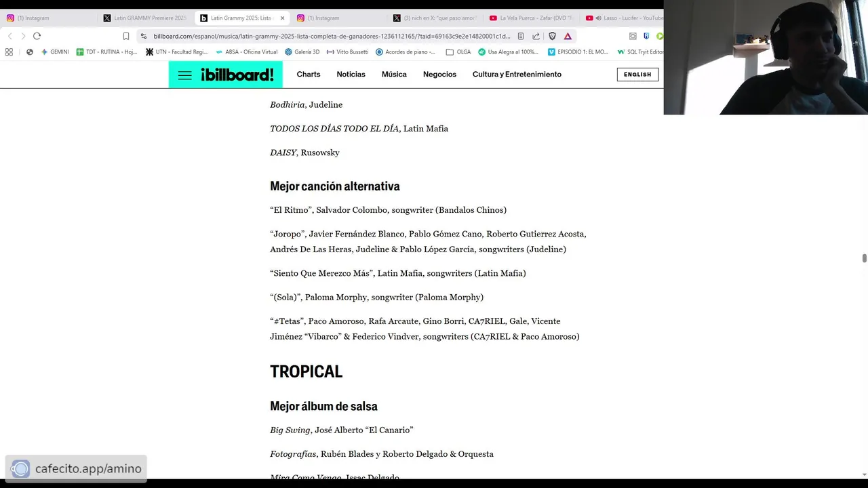868x488 pixels.
Task: Open the Charts menu item
Action: point(309,75)
